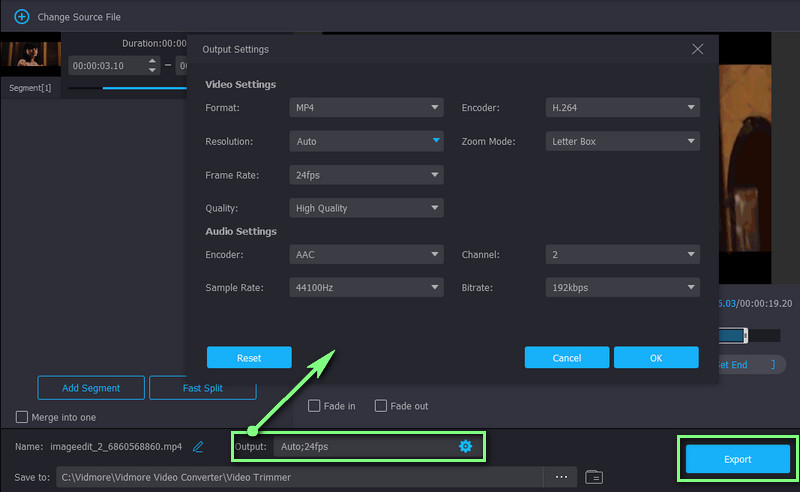Enable the Fade out checkbox
The height and width of the screenshot is (492, 800).
click(381, 406)
